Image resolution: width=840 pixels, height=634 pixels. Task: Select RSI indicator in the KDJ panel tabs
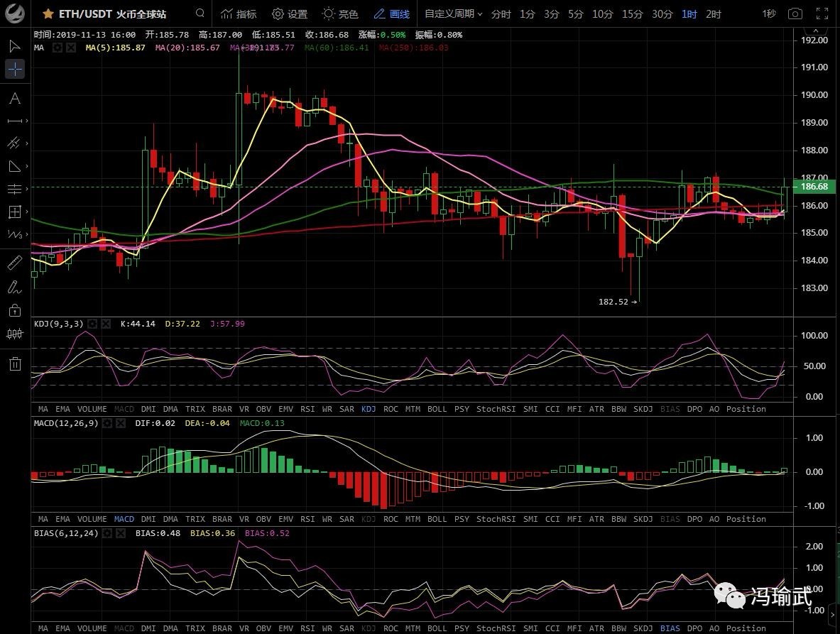coord(307,409)
